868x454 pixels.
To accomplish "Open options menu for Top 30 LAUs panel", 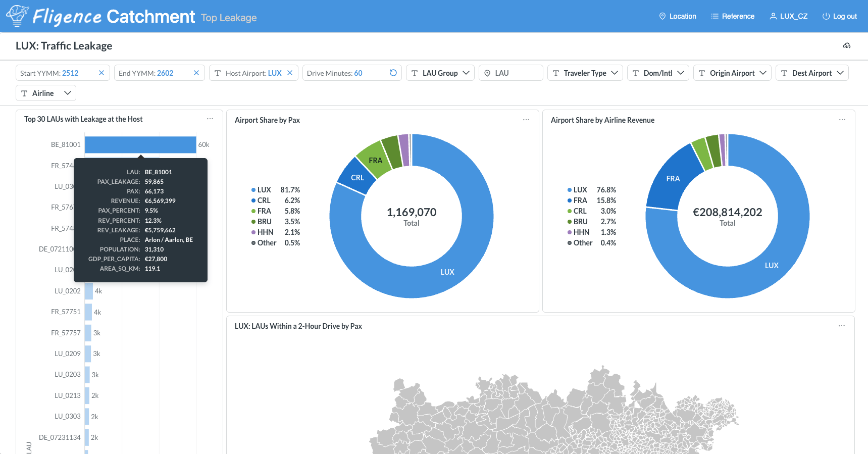I will [x=210, y=119].
